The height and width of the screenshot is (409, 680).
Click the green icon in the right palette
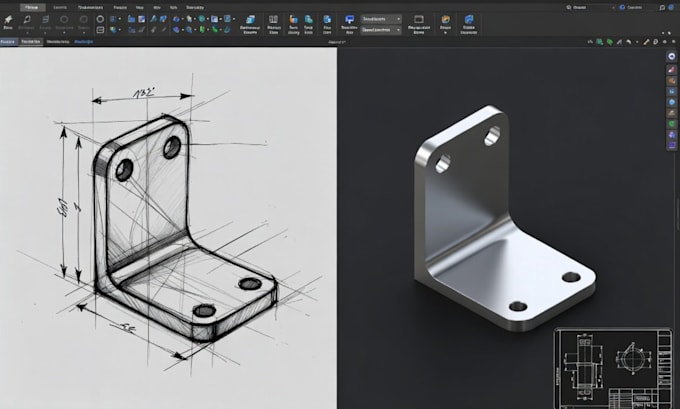672,124
